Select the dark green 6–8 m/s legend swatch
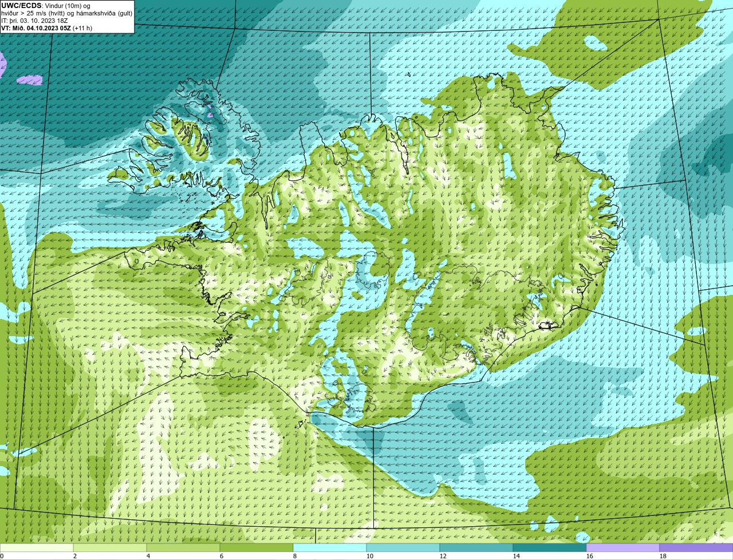Image resolution: width=733 pixels, height=560 pixels. 257,548
